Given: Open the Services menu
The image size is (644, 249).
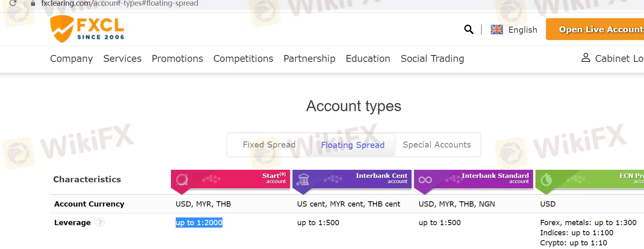Looking at the screenshot, I should point(122,59).
